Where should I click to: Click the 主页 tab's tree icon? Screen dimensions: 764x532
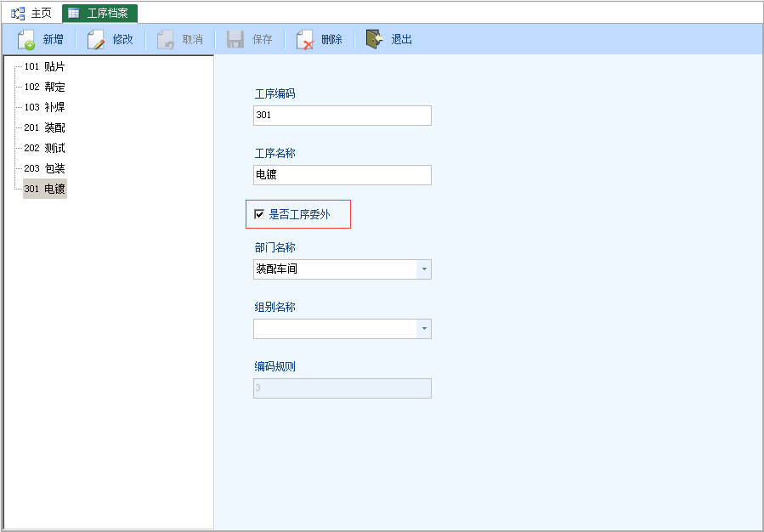18,13
